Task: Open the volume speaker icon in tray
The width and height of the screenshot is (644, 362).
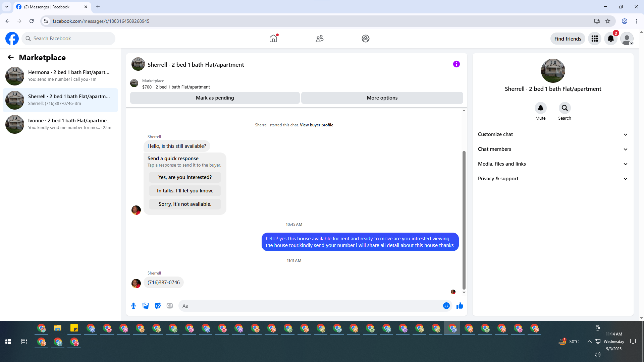Action: [597, 355]
